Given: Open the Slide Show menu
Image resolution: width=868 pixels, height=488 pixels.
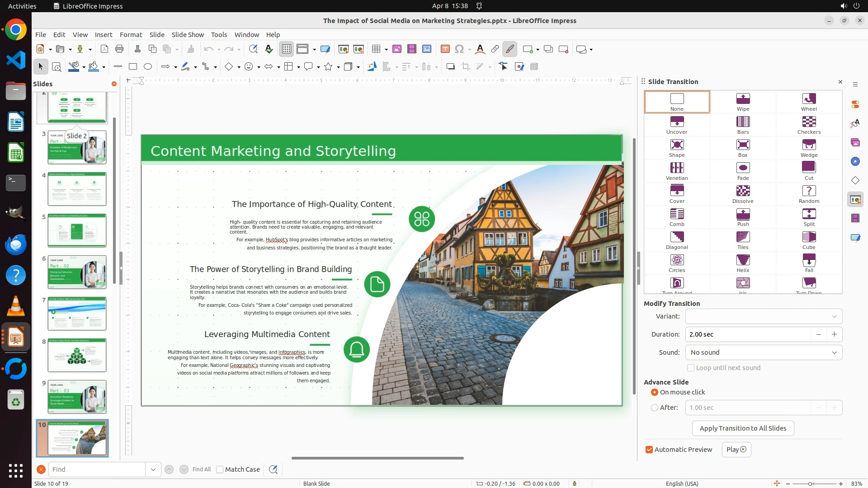Looking at the screenshot, I should tap(188, 35).
